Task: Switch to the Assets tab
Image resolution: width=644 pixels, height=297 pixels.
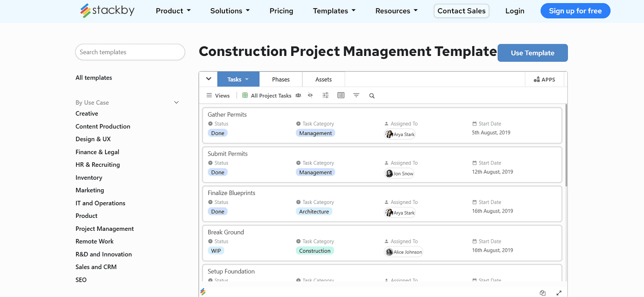Action: 323,79
